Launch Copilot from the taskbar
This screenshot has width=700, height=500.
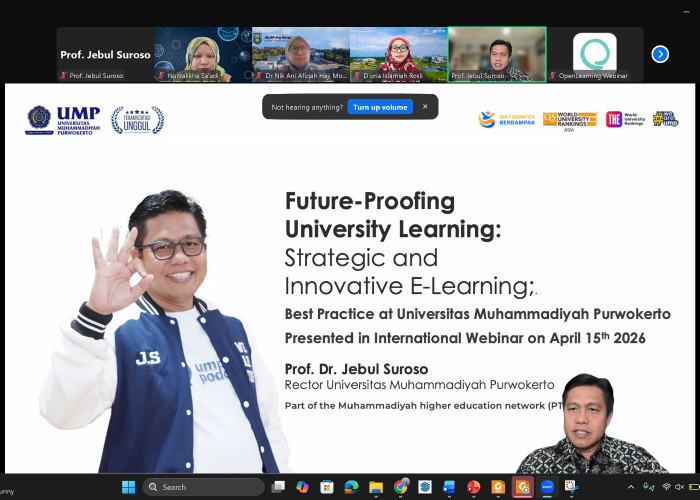(302, 487)
